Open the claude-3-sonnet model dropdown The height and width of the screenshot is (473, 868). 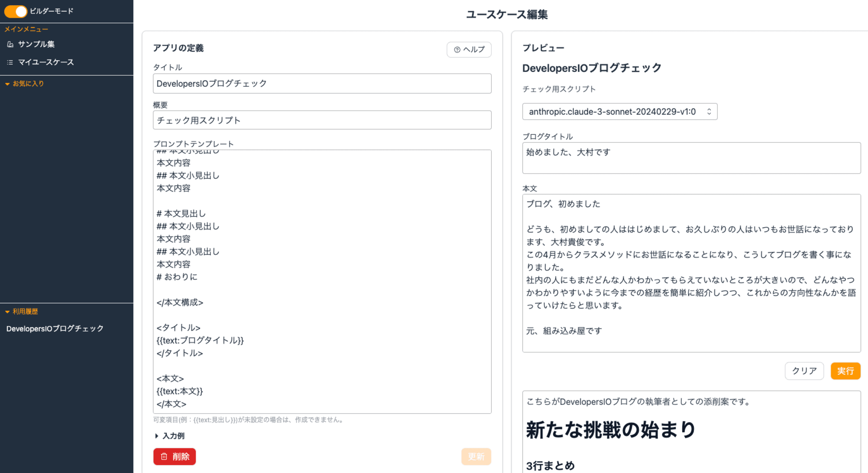click(x=620, y=111)
